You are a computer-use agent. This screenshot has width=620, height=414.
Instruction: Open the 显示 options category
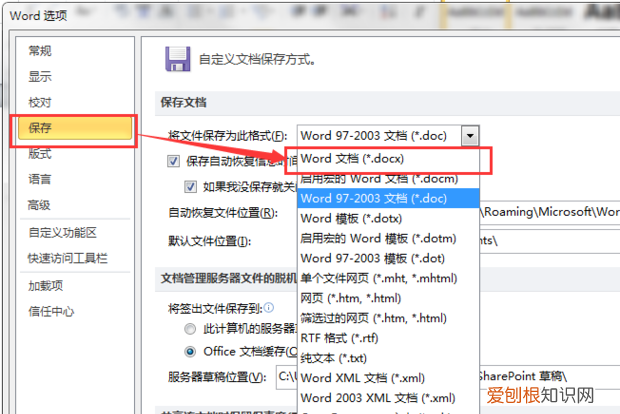pyautogui.click(x=40, y=77)
